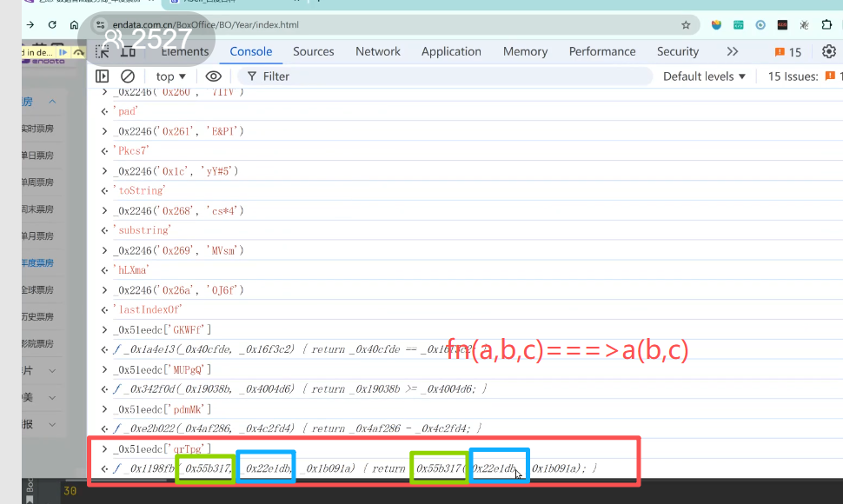Click the orange issues badge showing 15
The height and width of the screenshot is (504, 843).
[787, 51]
